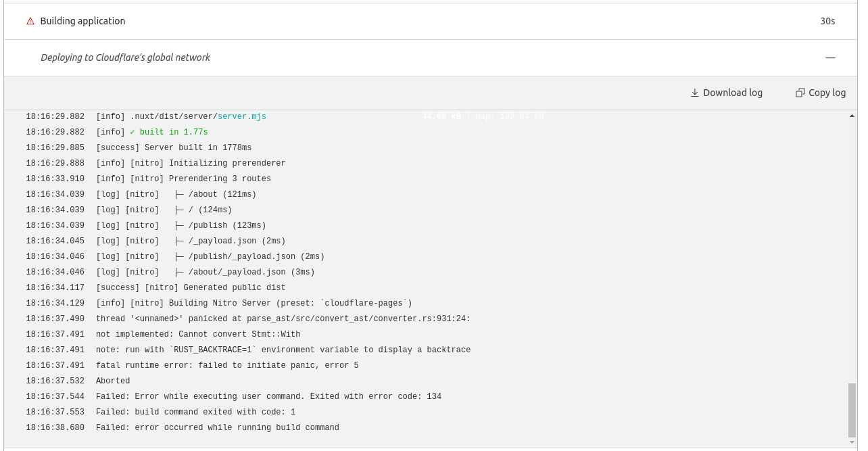Click the red warning icon beside Building application

pyautogui.click(x=30, y=21)
